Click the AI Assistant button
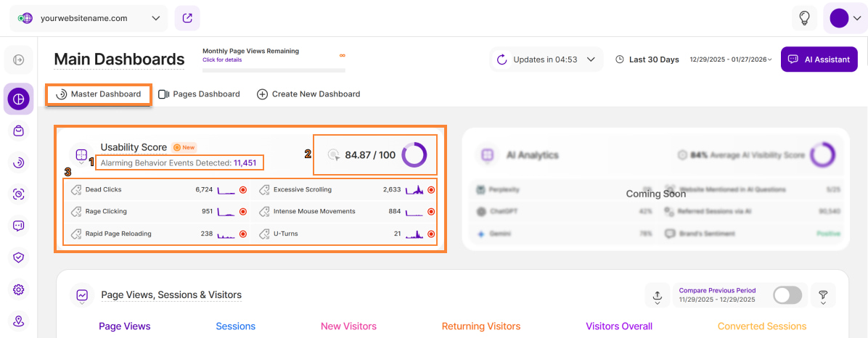868x338 pixels. click(819, 59)
